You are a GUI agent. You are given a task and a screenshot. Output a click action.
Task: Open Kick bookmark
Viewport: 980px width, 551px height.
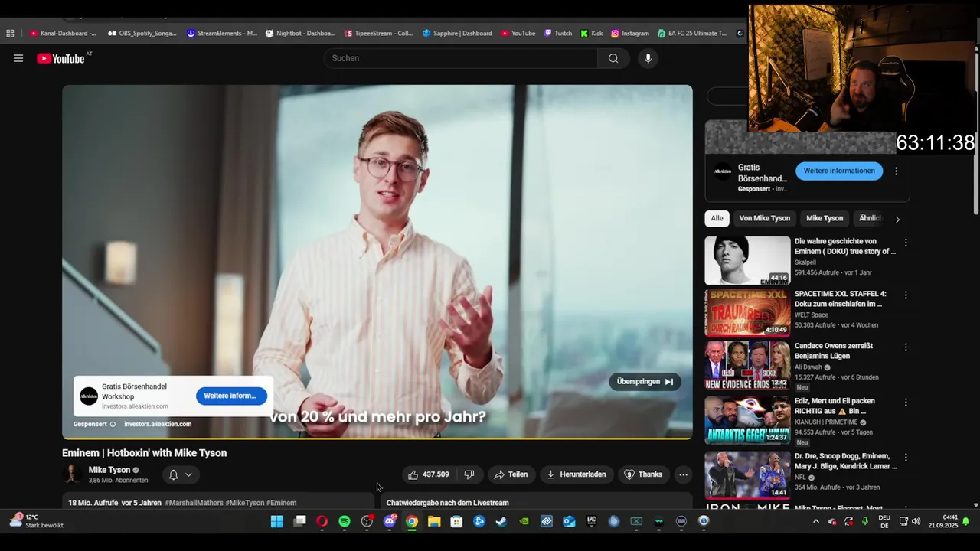point(592,34)
